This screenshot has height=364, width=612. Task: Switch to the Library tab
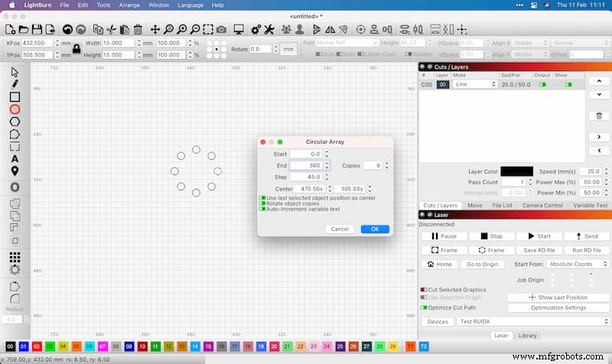click(528, 336)
